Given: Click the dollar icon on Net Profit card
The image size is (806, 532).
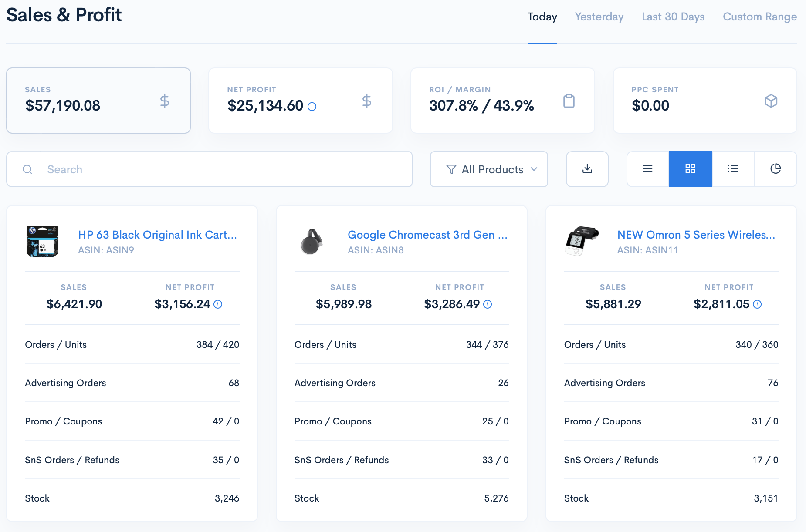Looking at the screenshot, I should click(366, 101).
